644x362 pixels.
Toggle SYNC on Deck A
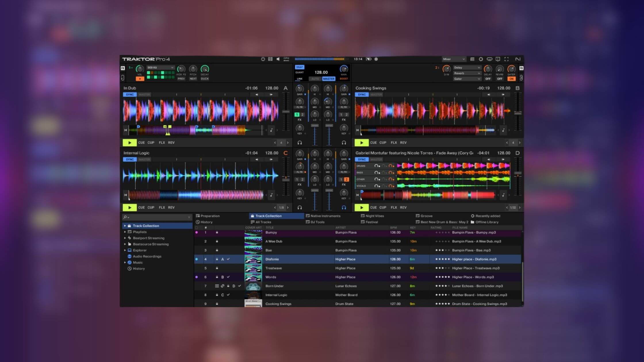pos(130,95)
